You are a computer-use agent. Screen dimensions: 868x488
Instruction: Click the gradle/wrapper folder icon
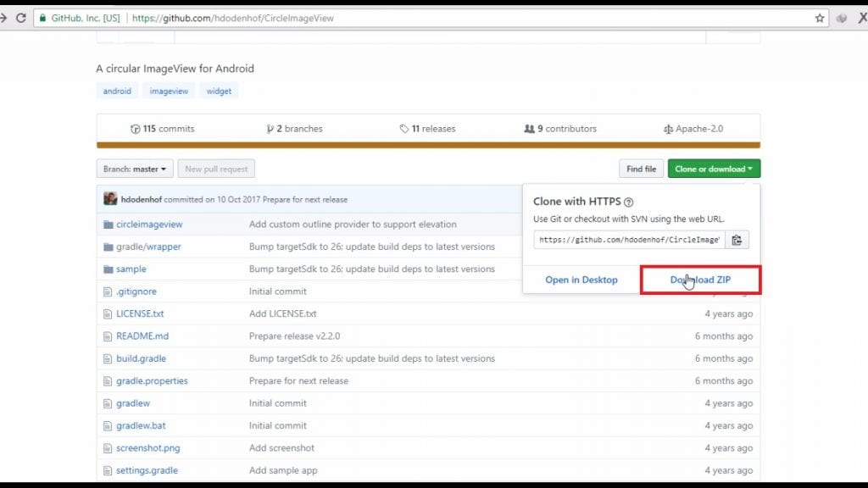tap(108, 247)
